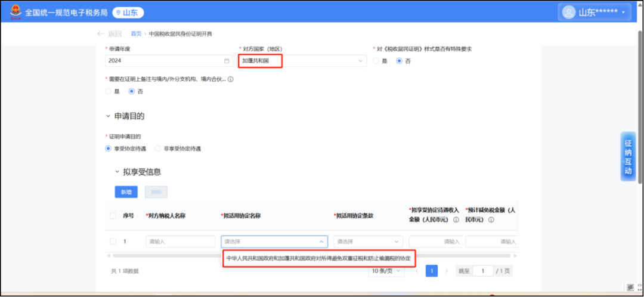Select 是 for 需要在证明上备注境内/外分支机构
This screenshot has height=297, width=644.
[x=109, y=92]
